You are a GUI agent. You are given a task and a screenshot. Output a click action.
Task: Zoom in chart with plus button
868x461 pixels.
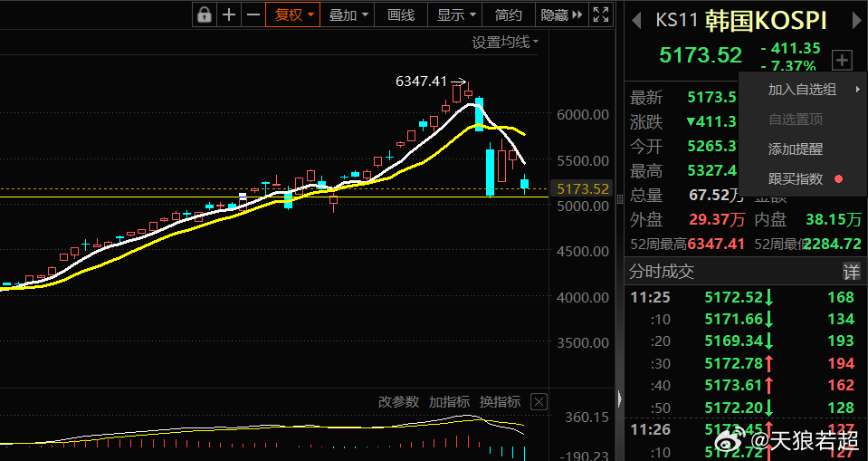pyautogui.click(x=229, y=15)
